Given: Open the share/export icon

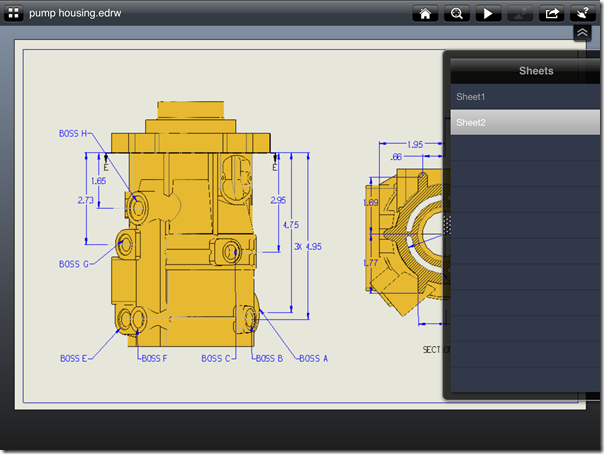Looking at the screenshot, I should click(x=551, y=13).
